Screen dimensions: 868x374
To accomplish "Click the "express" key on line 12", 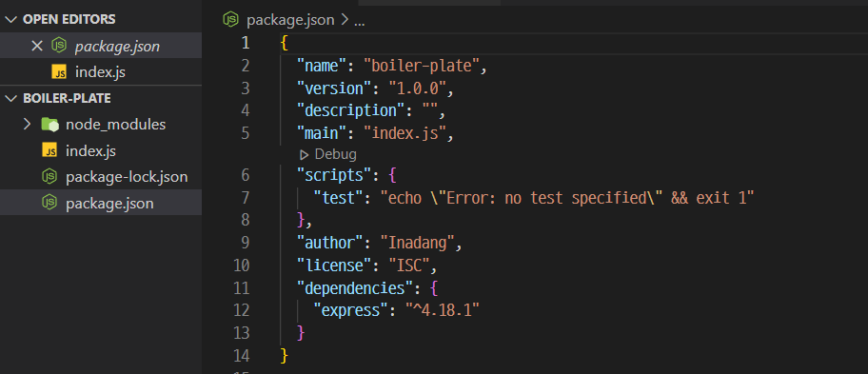I will (x=350, y=310).
